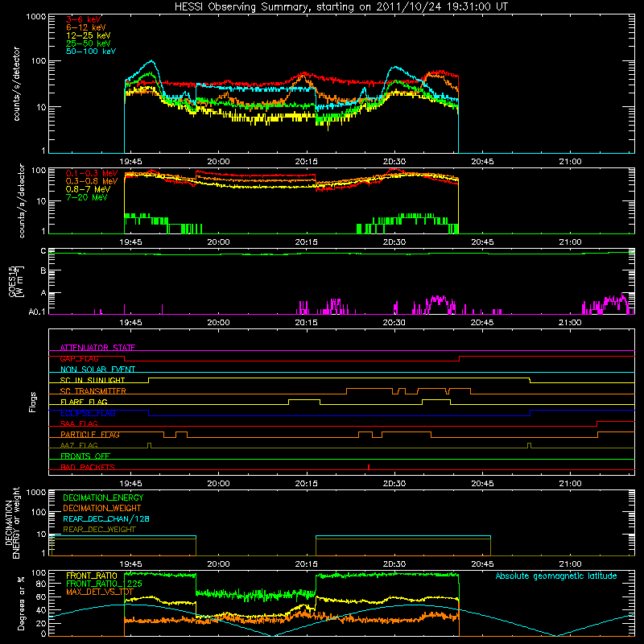This screenshot has width=644, height=644.
Task: Click the 20:00 tick label under the decimation panel
Action: click(218, 564)
